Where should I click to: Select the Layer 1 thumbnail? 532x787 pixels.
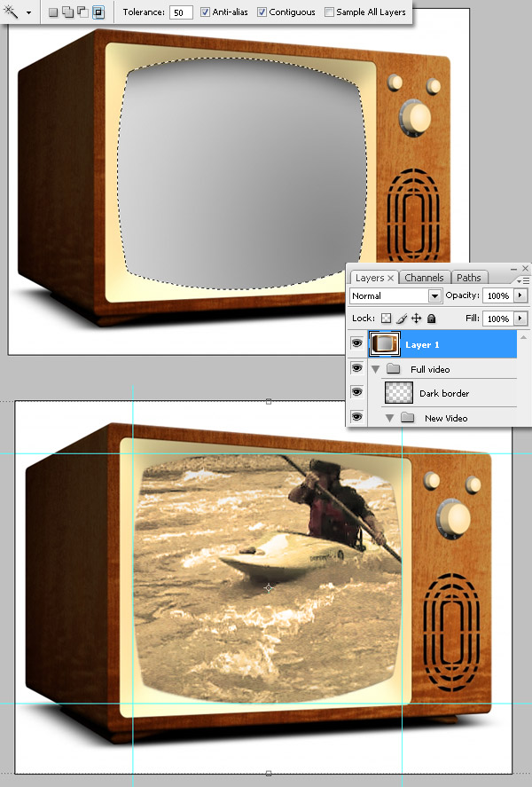(385, 343)
